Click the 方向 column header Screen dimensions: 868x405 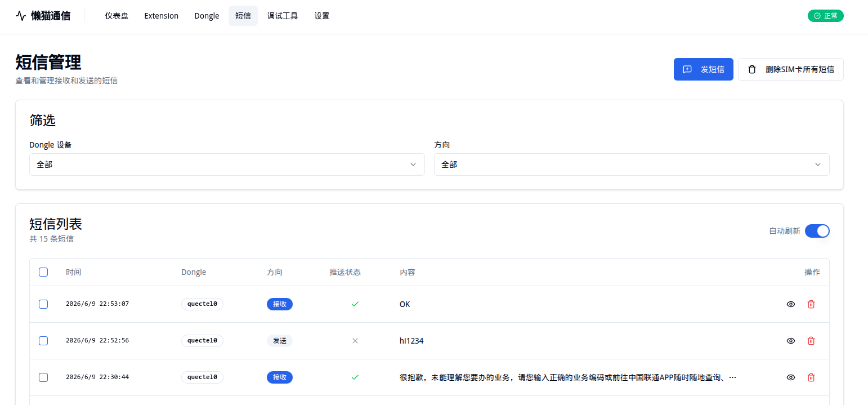click(275, 272)
